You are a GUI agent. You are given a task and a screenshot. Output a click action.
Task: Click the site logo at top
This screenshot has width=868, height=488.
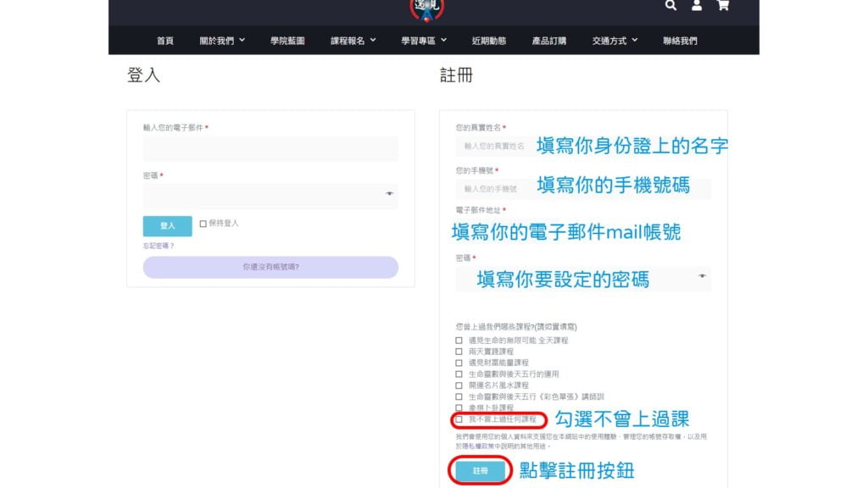426,9
